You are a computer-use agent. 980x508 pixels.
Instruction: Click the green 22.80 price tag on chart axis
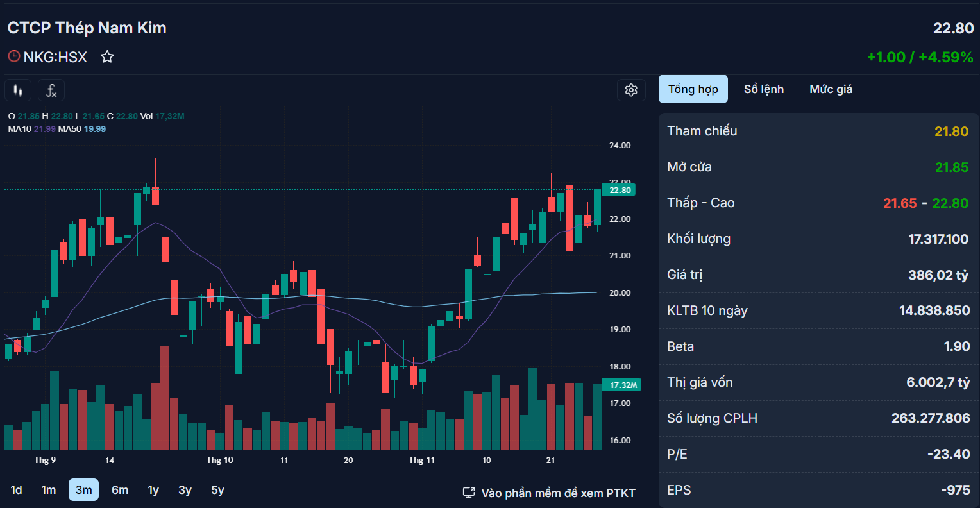(619, 190)
